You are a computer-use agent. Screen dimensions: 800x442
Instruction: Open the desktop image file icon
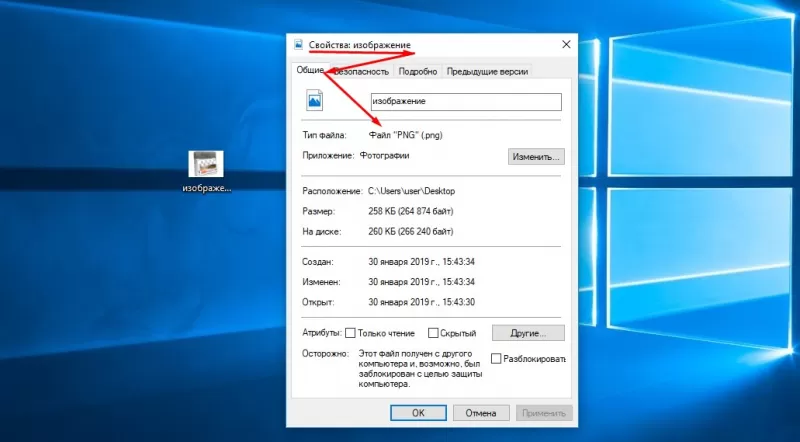[206, 164]
